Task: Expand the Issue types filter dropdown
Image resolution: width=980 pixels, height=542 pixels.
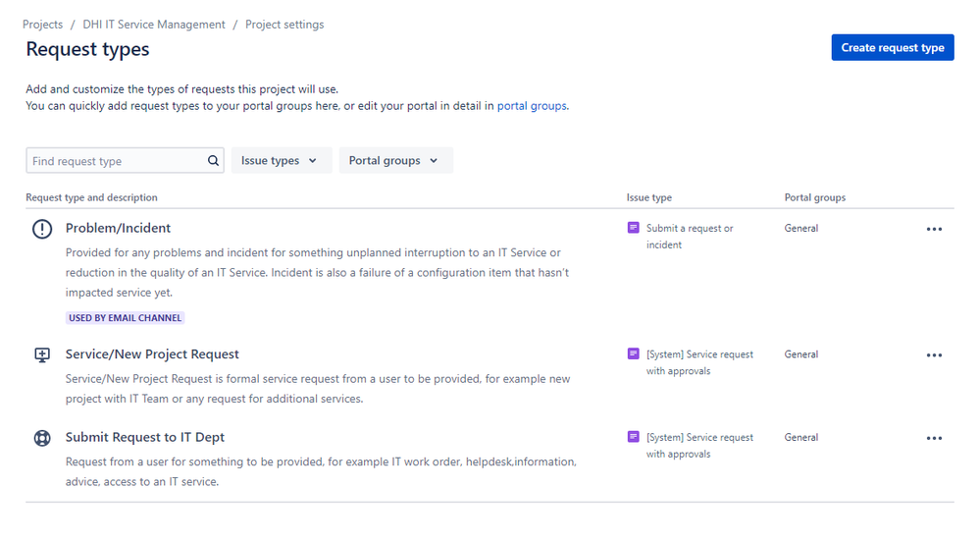Action: 280,161
